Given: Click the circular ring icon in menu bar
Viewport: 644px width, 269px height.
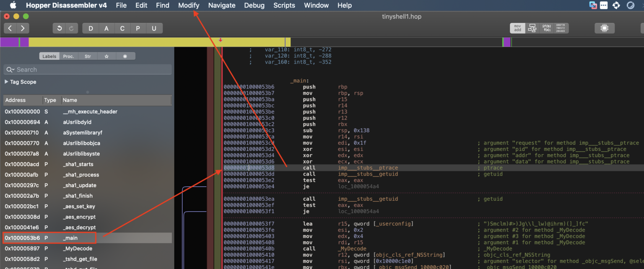Looking at the screenshot, I should click(631, 5).
